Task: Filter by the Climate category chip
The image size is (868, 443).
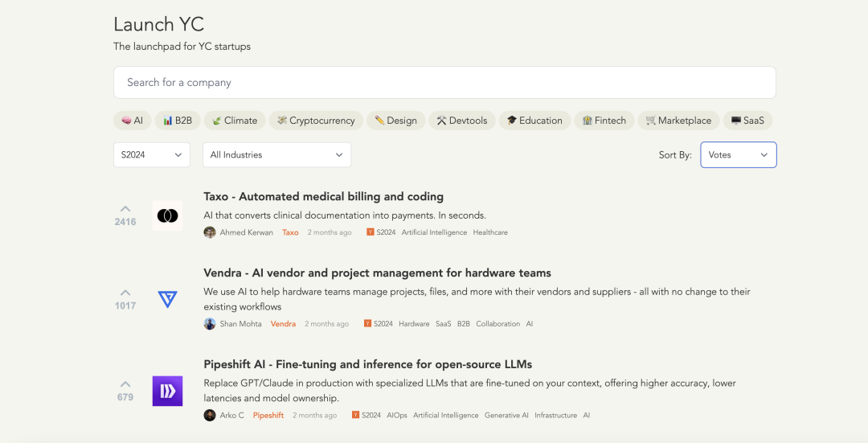Action: pos(235,121)
